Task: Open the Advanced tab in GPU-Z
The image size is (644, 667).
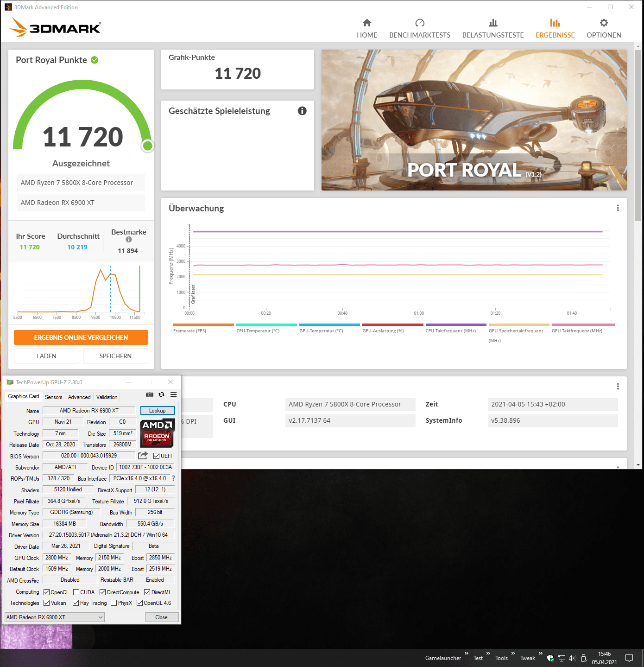Action: [x=79, y=397]
